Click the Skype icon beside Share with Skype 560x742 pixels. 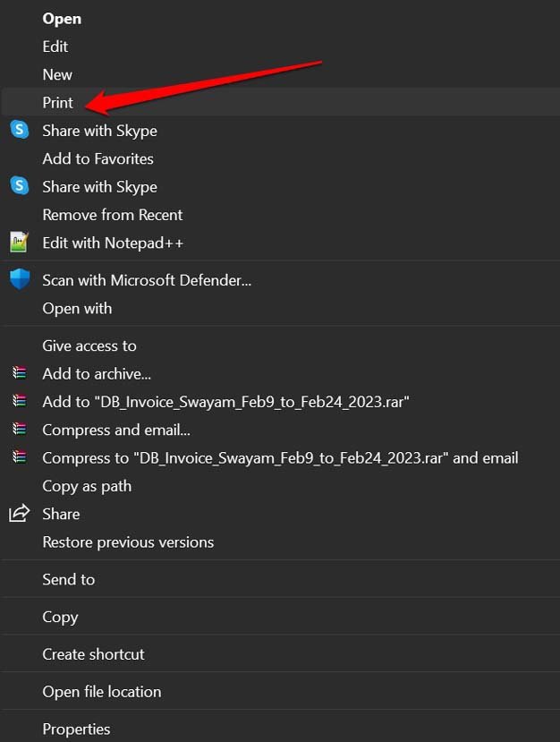(19, 131)
